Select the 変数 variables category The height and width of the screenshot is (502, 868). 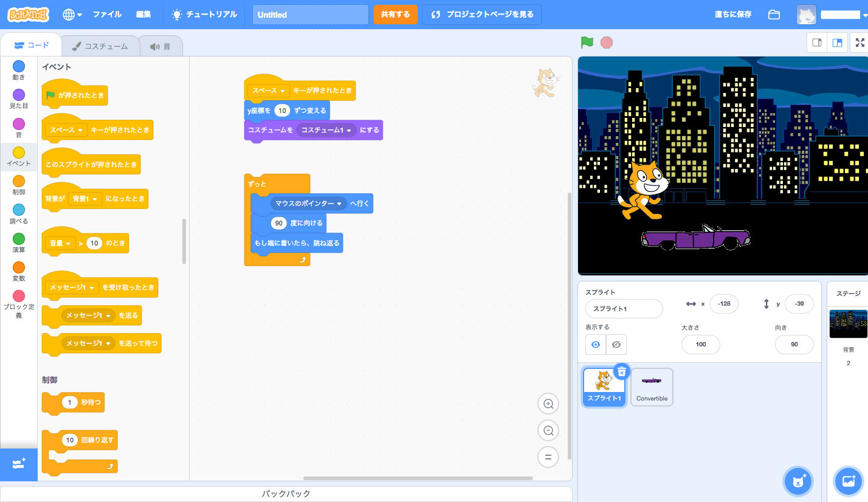[19, 271]
